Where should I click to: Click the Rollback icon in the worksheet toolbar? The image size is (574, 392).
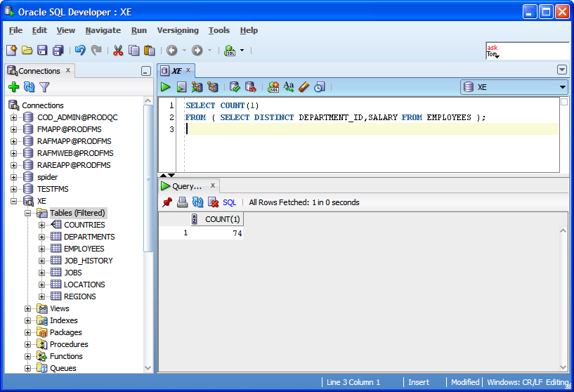click(x=250, y=87)
